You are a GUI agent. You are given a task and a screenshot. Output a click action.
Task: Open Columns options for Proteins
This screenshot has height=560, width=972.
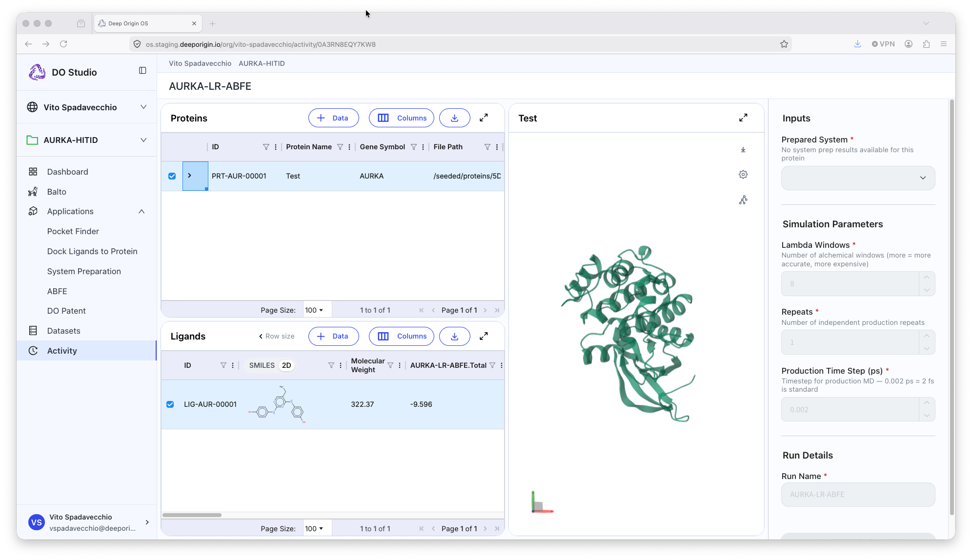401,118
